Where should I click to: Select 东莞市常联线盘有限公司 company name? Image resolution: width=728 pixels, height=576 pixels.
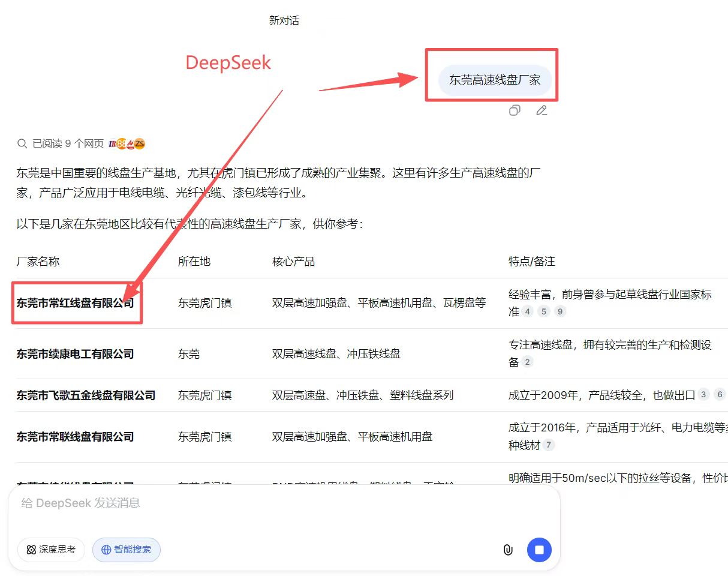75,437
